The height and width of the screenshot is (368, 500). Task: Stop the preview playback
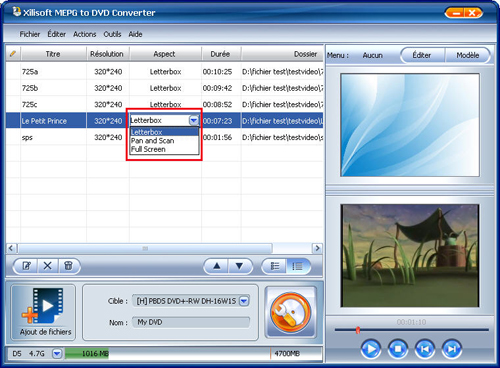(398, 349)
